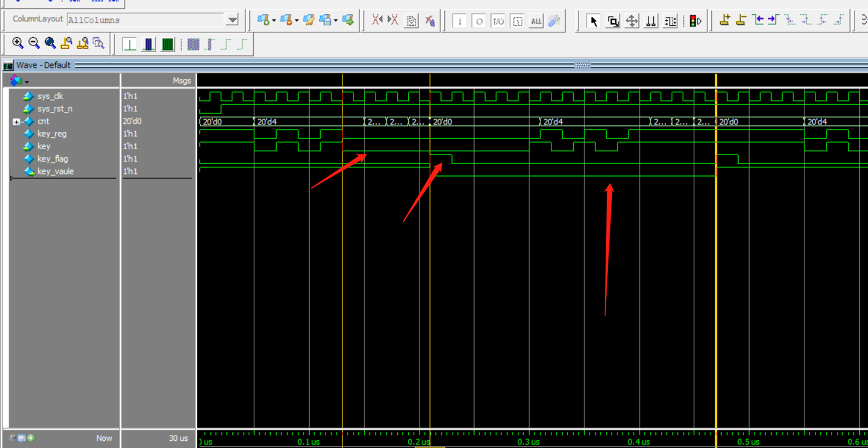Zoom in on active cursor icon
Image resolution: width=868 pixels, height=448 pixels.
click(66, 43)
